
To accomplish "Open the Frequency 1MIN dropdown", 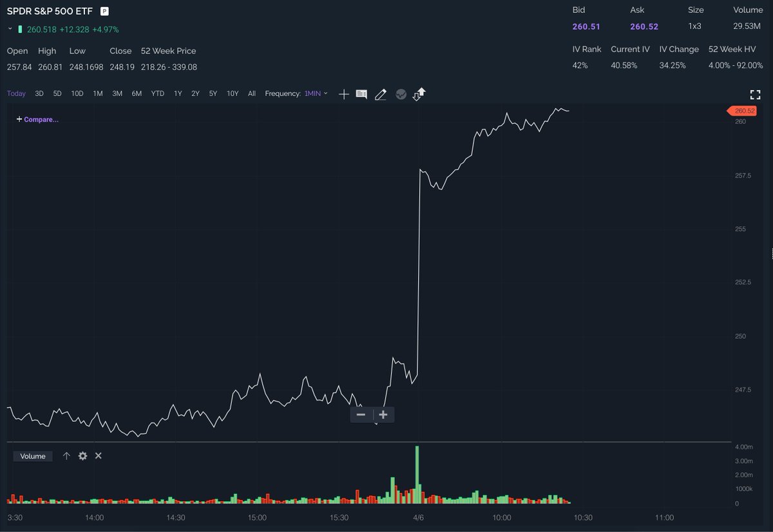I will tap(316, 93).
